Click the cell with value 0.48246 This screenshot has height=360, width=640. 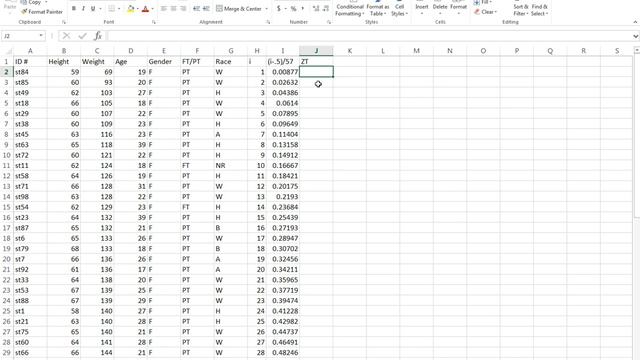click(283, 352)
